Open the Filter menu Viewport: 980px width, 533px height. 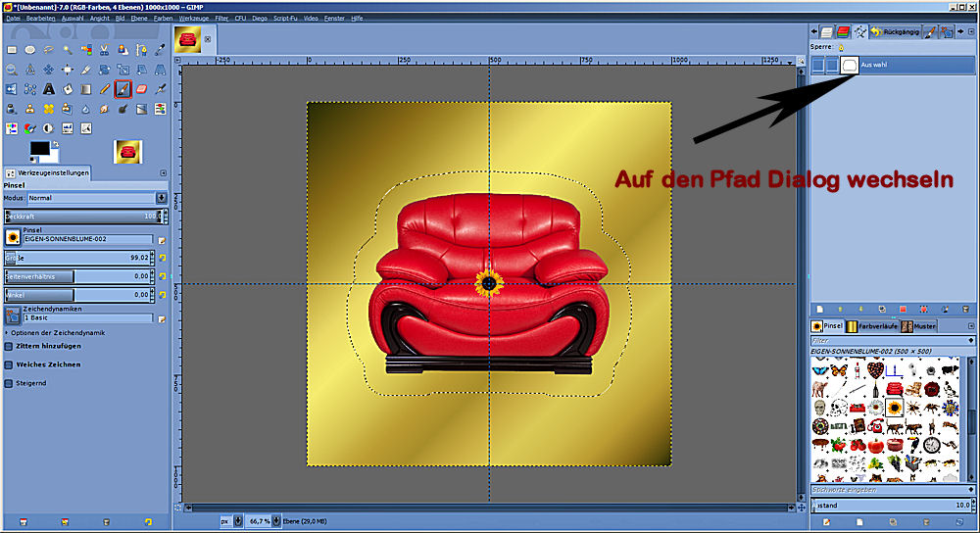click(x=221, y=18)
